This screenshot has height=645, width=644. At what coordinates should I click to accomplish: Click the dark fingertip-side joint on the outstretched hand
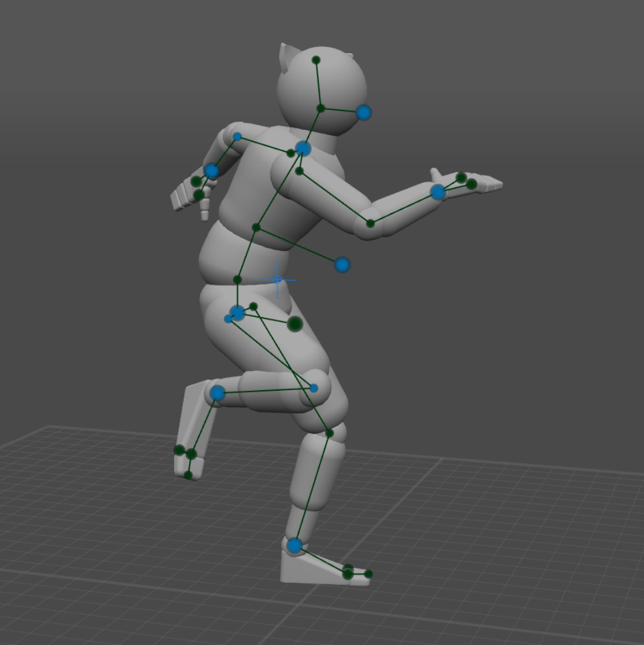(472, 184)
